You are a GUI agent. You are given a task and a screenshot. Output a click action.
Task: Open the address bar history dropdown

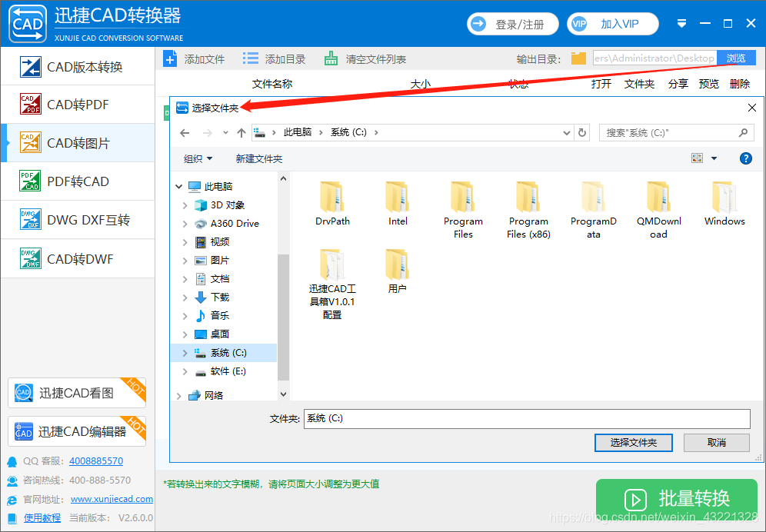click(566, 132)
